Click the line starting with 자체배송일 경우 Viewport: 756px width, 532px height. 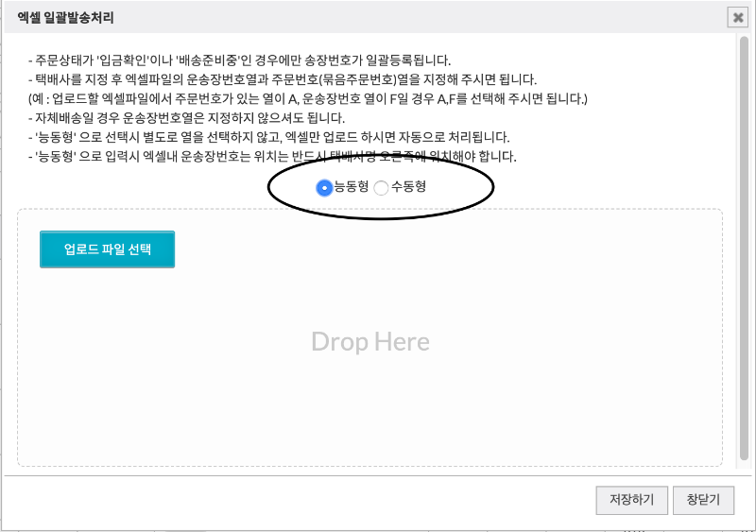186,118
